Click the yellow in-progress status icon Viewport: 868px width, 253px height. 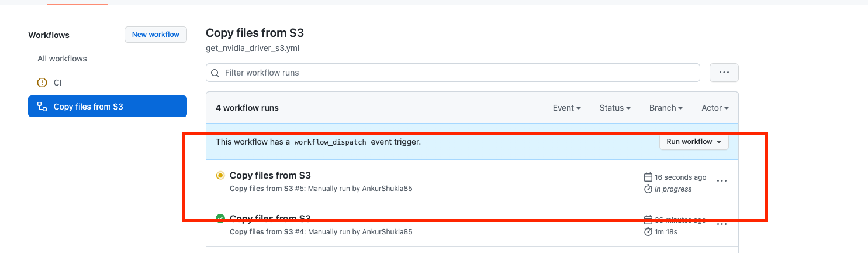(220, 175)
